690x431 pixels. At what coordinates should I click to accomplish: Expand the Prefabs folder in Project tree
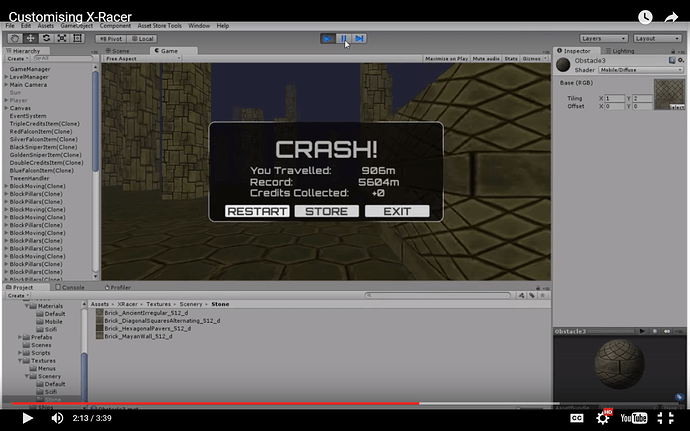(x=19, y=337)
